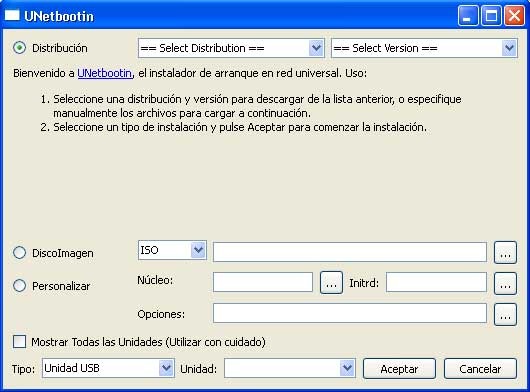Click the 'Opciones:' label text
The height and width of the screenshot is (392, 530).
coord(161,314)
